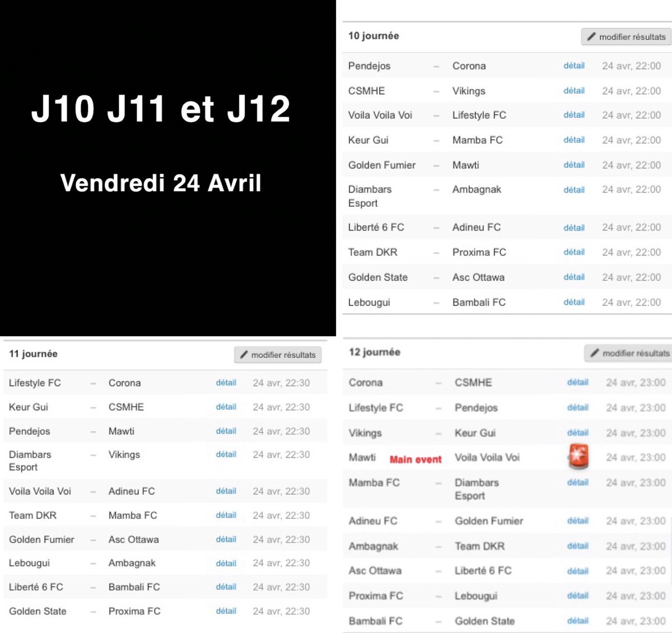
Task: Open détail for Team DKR vs Proxima FC
Action: [x=574, y=252]
